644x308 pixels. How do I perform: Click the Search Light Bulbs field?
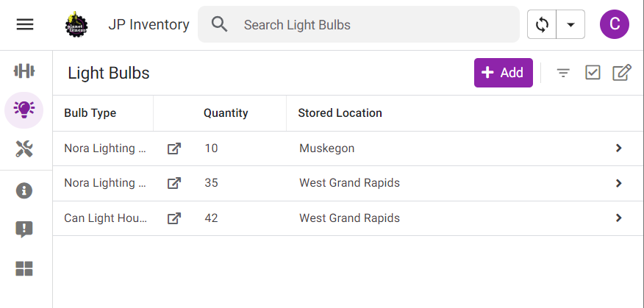pyautogui.click(x=368, y=25)
